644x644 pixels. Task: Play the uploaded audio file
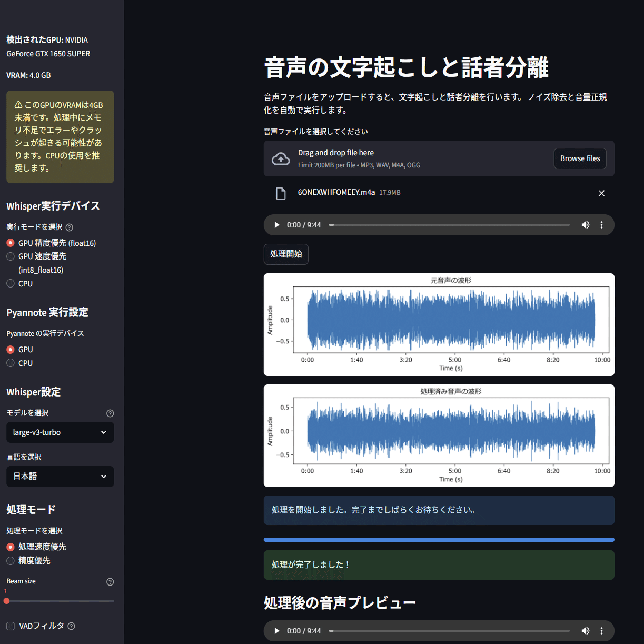click(x=276, y=225)
